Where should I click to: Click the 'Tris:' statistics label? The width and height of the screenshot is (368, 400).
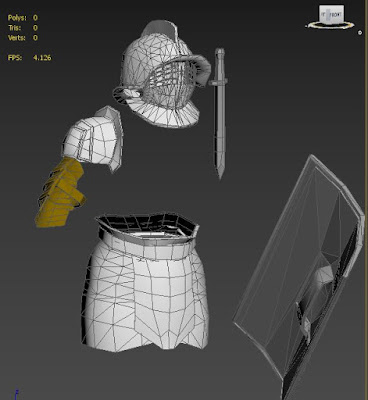tap(14, 28)
